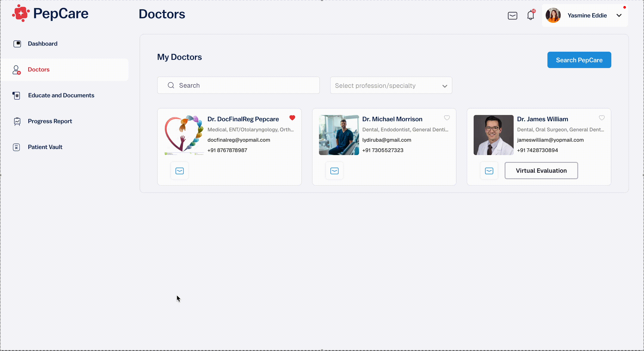
Task: Select the Doctors menu item
Action: [x=39, y=70]
